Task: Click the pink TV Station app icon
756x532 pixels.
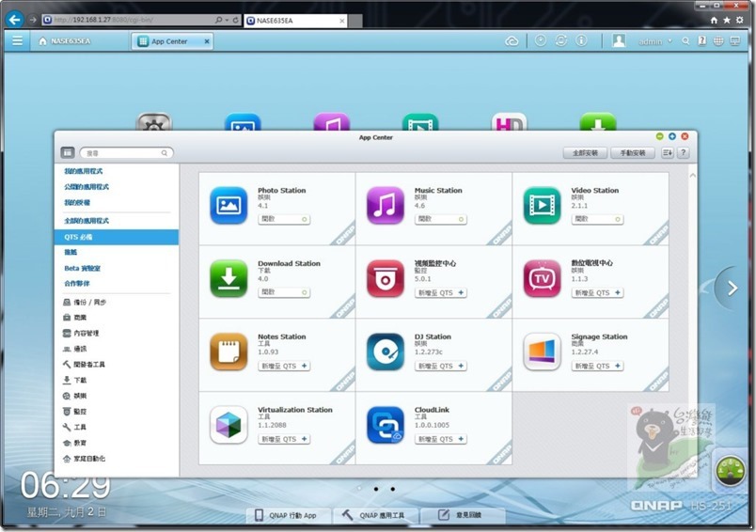Action: click(542, 278)
